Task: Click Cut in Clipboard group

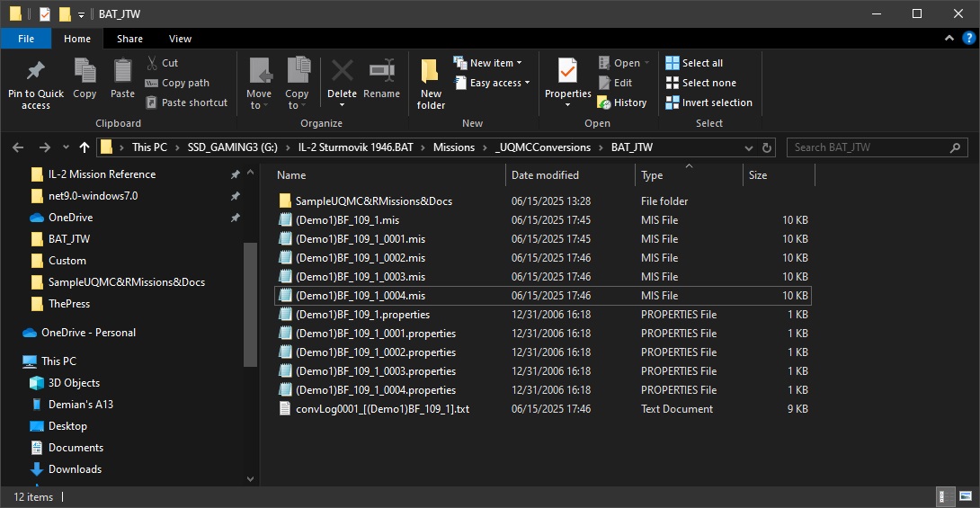Action: click(x=163, y=62)
